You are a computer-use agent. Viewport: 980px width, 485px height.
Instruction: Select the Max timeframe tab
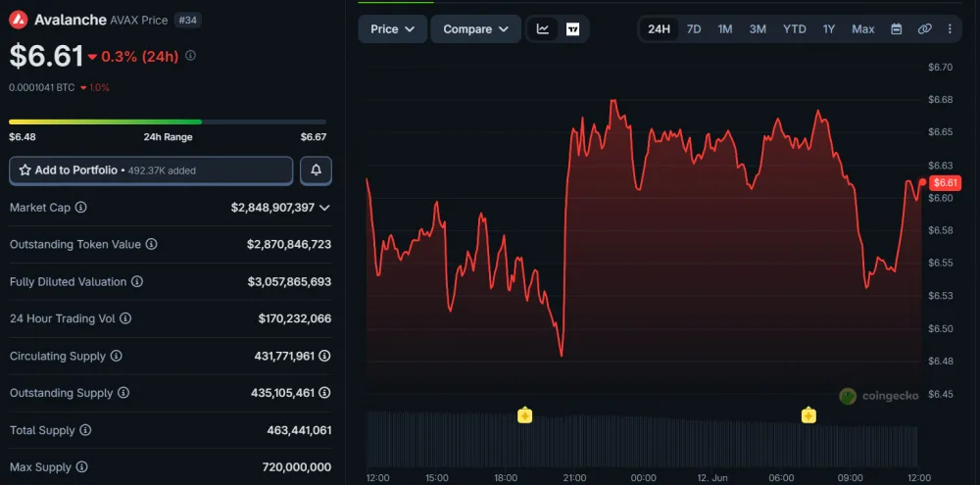click(863, 29)
